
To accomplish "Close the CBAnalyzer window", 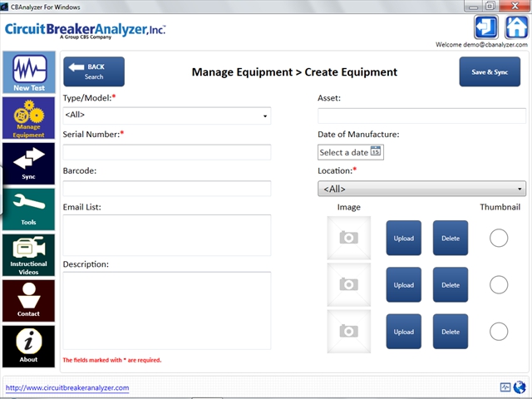I will (515, 6).
